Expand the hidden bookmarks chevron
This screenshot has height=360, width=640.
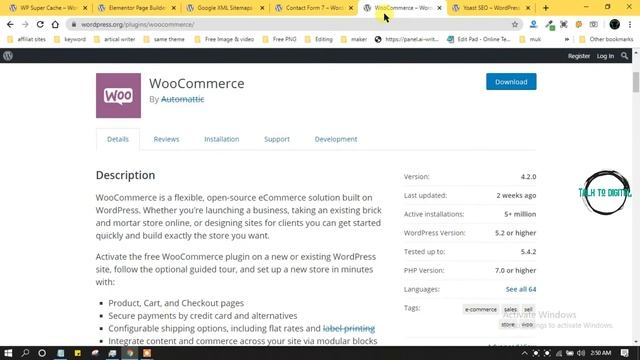[x=567, y=39]
